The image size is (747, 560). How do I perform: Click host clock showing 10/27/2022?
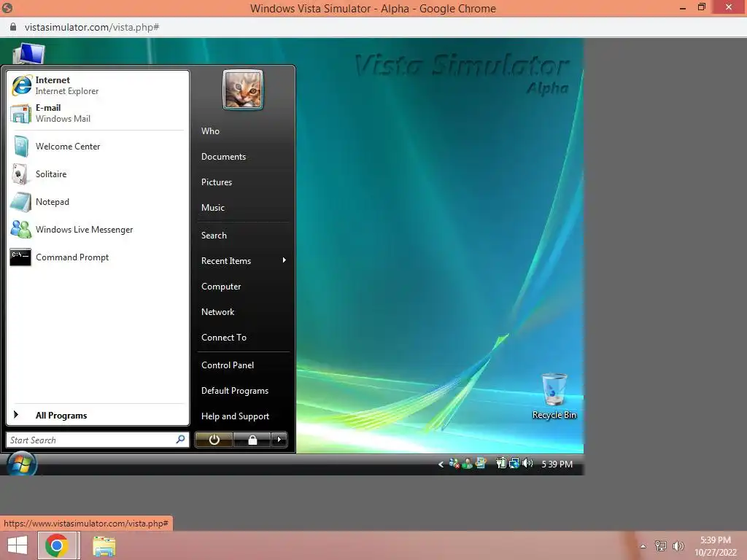[x=715, y=546]
